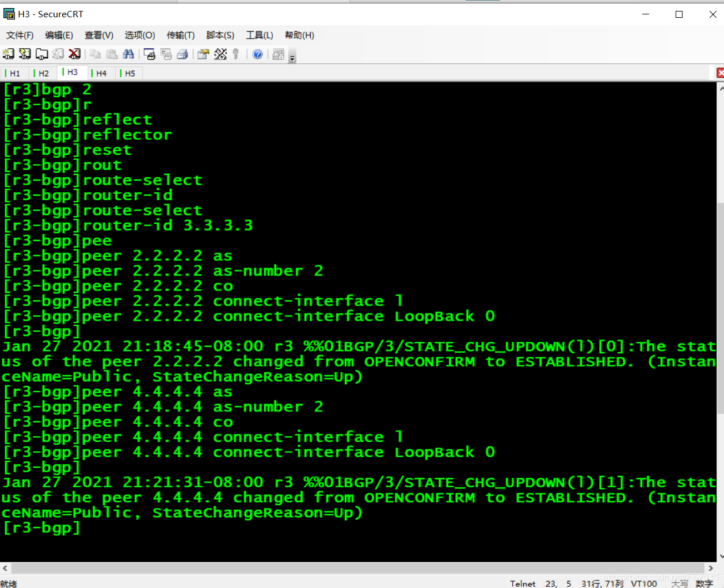Open the 工具(L) menu

(x=260, y=35)
